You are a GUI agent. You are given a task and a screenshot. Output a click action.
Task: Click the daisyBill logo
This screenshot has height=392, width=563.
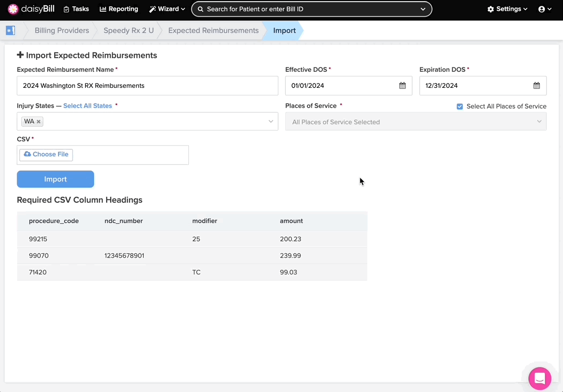tap(31, 9)
